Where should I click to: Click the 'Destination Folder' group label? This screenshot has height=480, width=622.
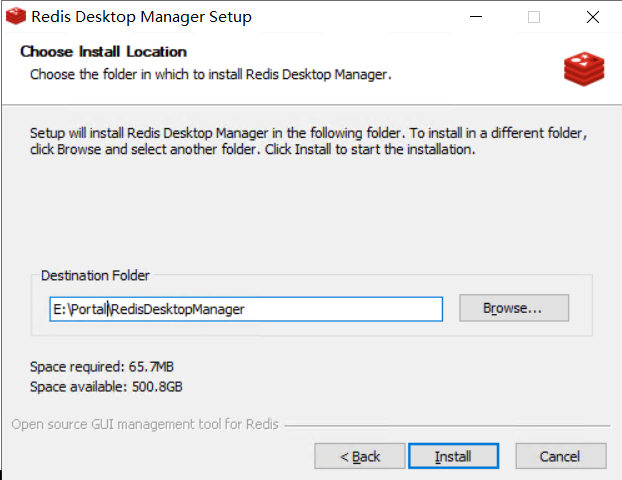[95, 275]
